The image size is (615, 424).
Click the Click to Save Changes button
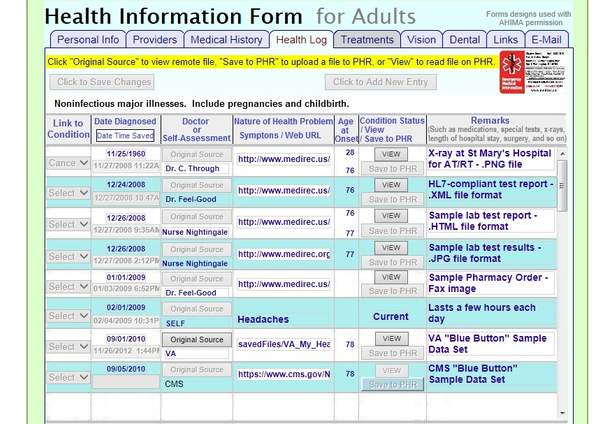click(102, 82)
